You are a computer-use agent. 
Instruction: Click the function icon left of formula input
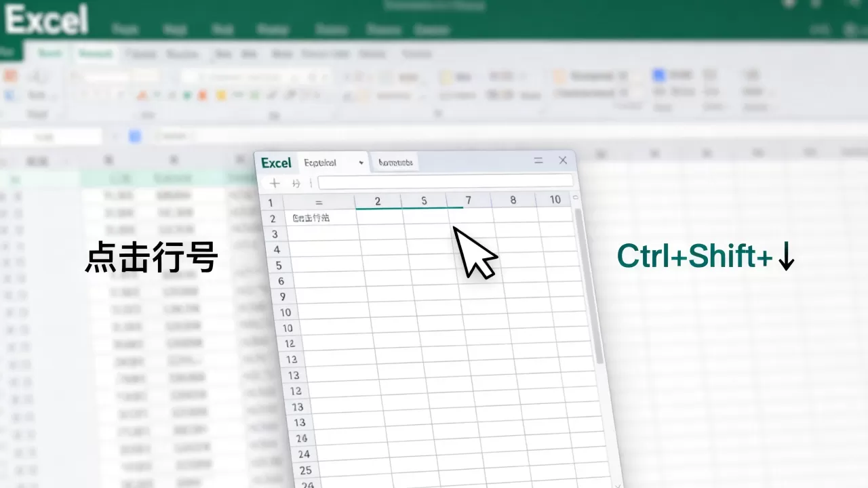(x=296, y=183)
